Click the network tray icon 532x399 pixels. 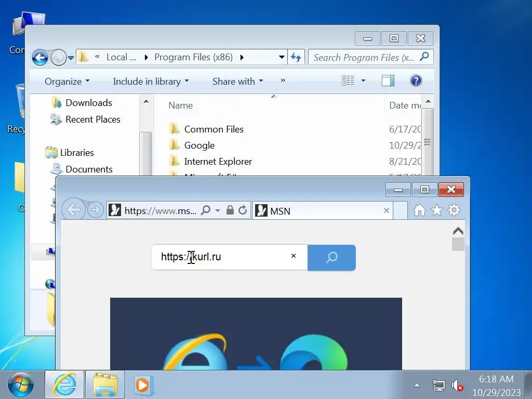pyautogui.click(x=438, y=385)
